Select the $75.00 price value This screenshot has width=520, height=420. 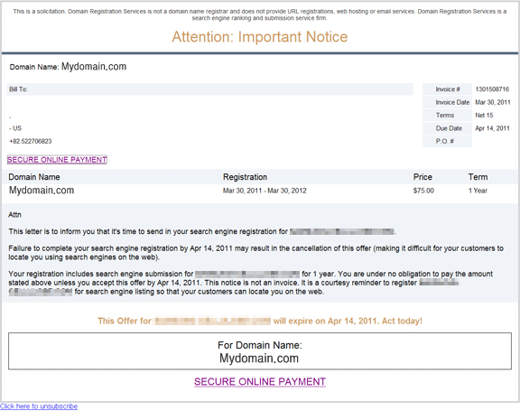click(423, 191)
